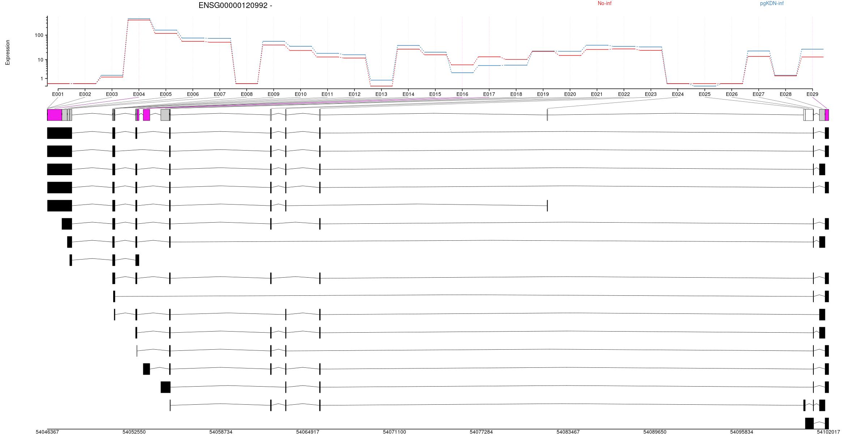Click the ENSG00000120992 gene title

[235, 5]
